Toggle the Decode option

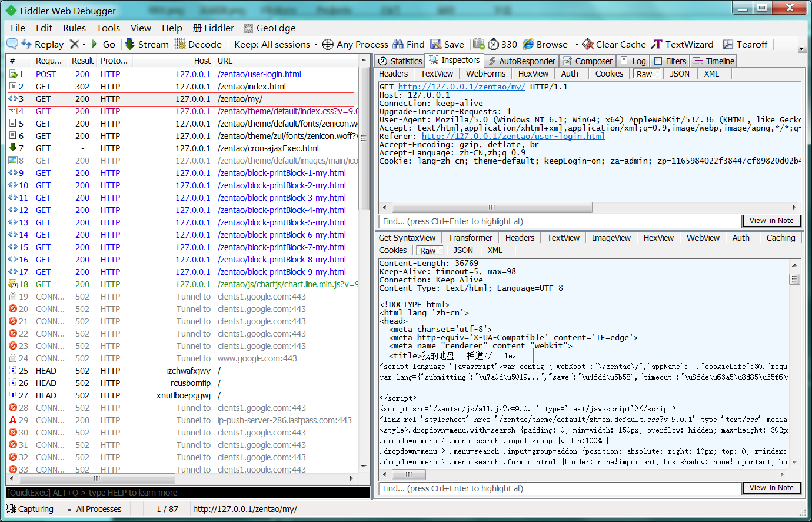pyautogui.click(x=198, y=44)
